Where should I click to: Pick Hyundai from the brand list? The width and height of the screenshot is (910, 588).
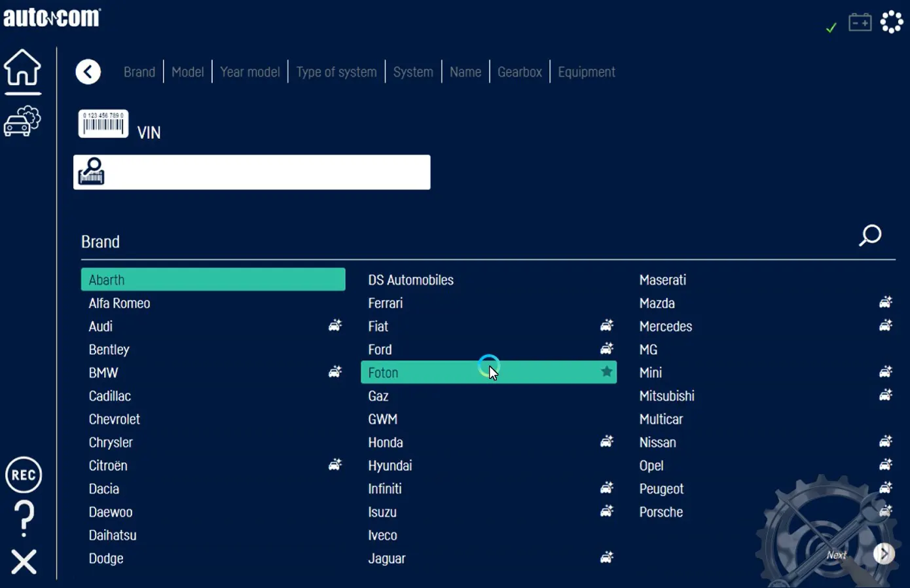point(390,466)
